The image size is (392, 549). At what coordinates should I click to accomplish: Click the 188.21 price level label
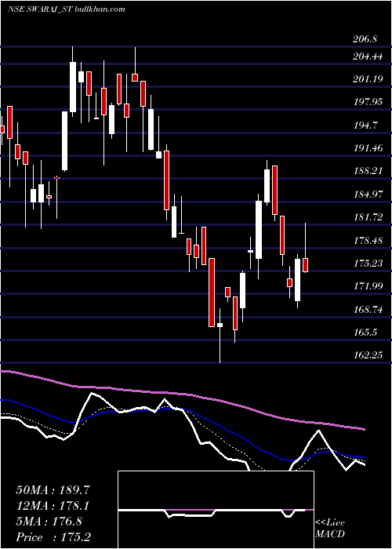[x=368, y=171]
